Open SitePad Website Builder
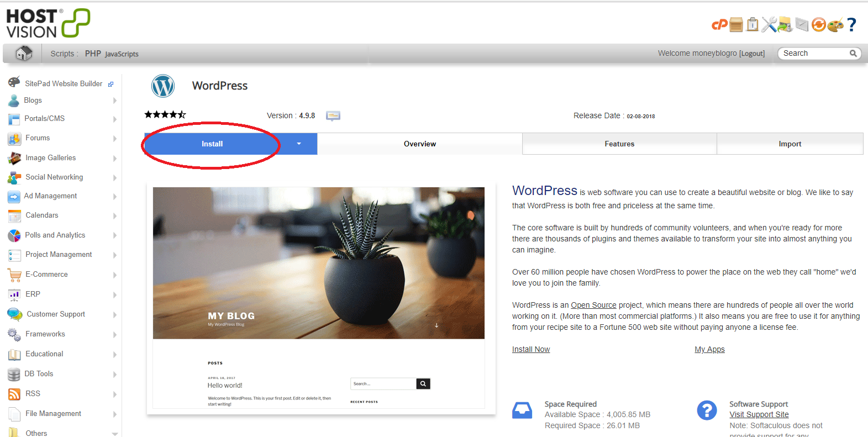868x437 pixels. (x=64, y=84)
